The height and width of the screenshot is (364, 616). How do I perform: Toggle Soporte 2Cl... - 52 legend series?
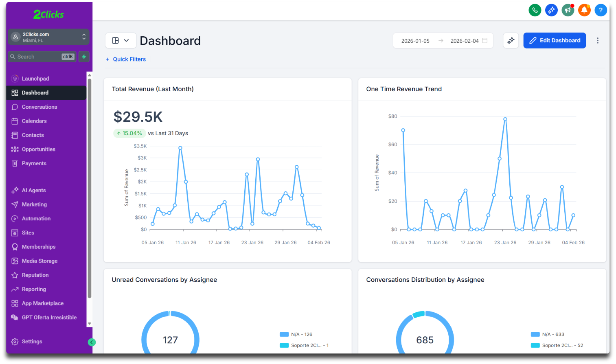pos(562,345)
